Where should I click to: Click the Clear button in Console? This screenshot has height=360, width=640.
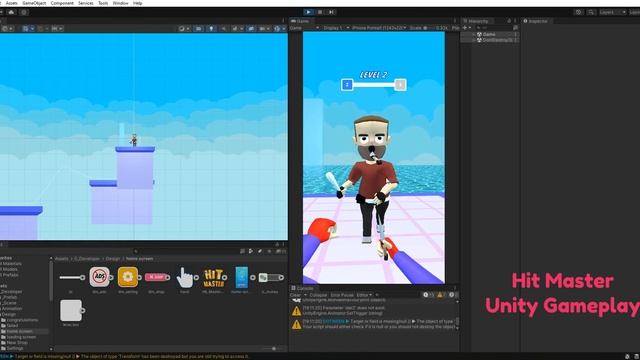pos(295,295)
